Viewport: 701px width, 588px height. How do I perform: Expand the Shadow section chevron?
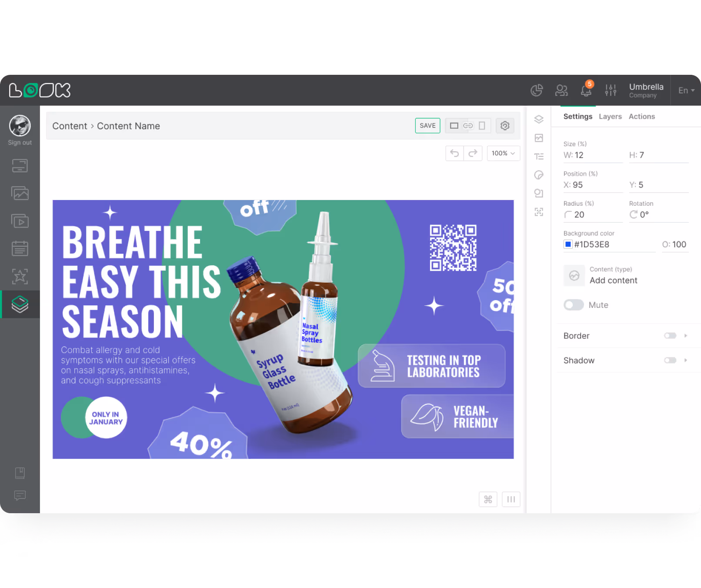point(686,360)
